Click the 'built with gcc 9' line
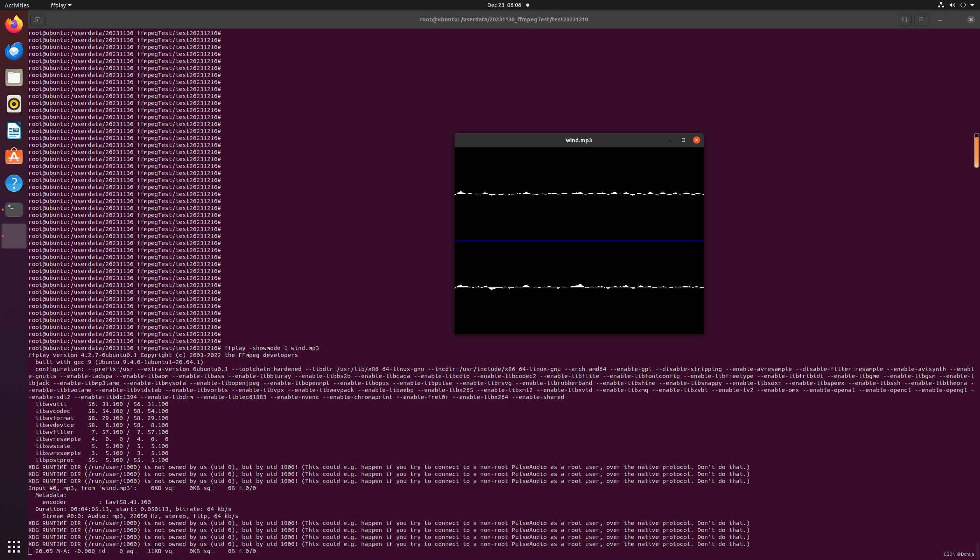The width and height of the screenshot is (980, 560). pos(119,362)
